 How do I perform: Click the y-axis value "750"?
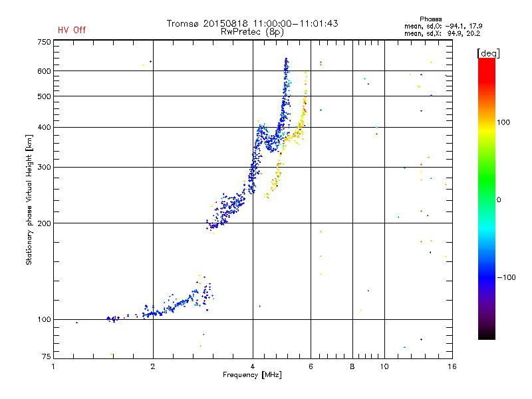click(44, 42)
